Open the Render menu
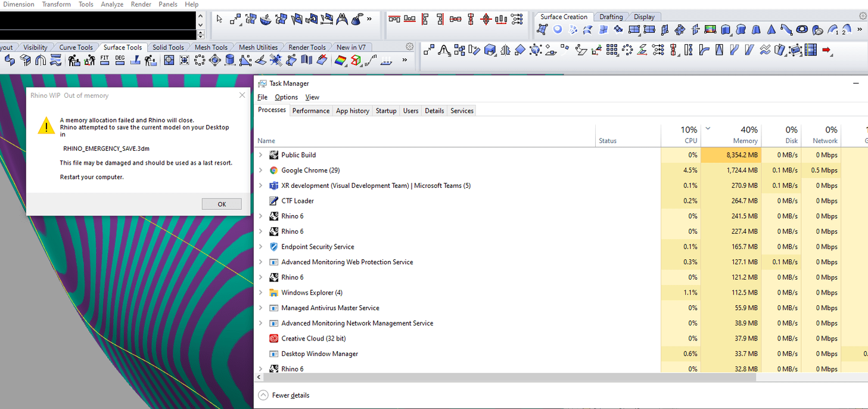The height and width of the screenshot is (409, 868). [x=141, y=4]
